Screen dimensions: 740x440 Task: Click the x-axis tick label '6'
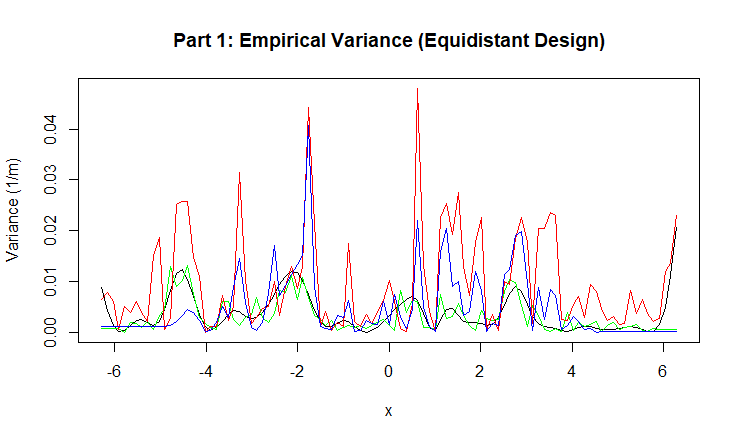point(663,371)
